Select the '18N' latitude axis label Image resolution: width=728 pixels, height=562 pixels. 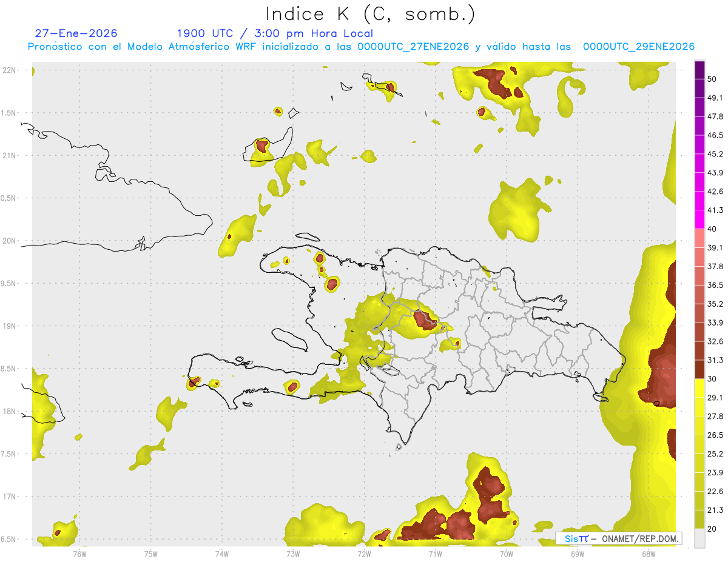(x=9, y=412)
